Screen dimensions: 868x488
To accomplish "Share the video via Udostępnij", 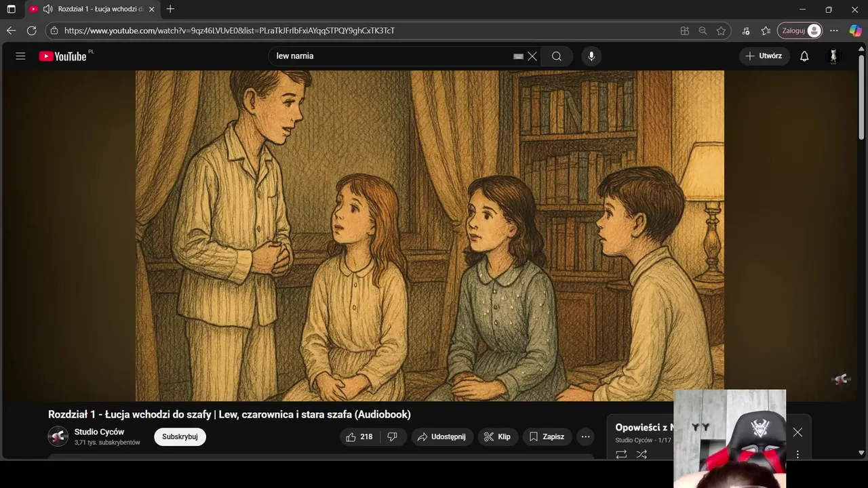I will [x=441, y=437].
